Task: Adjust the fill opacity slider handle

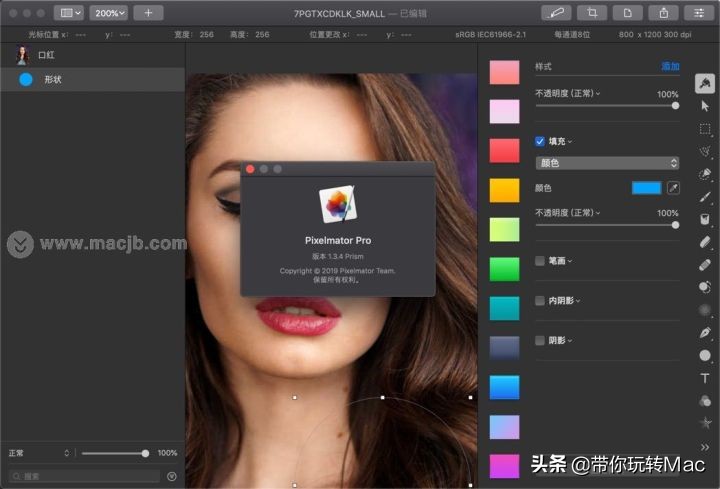Action: tap(675, 225)
